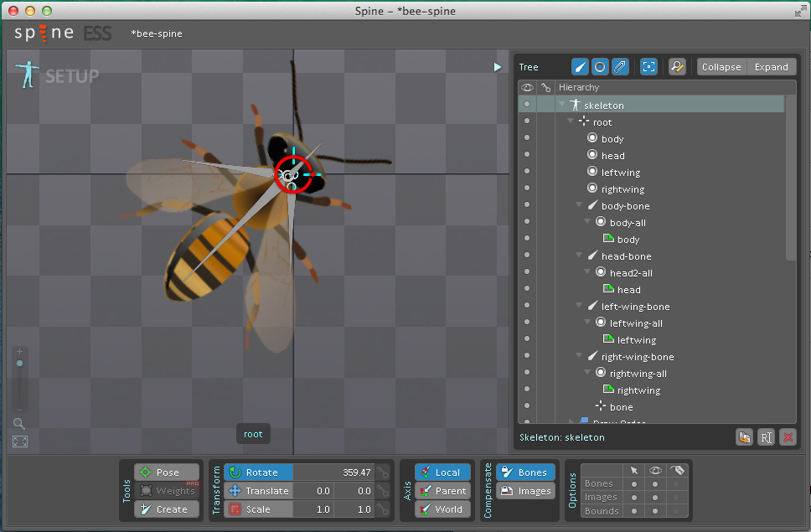
Task: Click the red X delete icon
Action: 788,436
